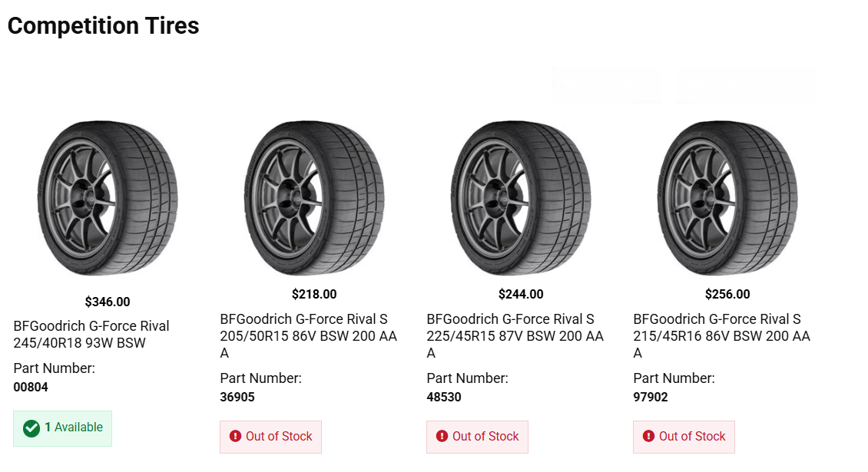View the Rival S 215/45R16 tire image
The width and height of the screenshot is (868, 472).
[727, 199]
